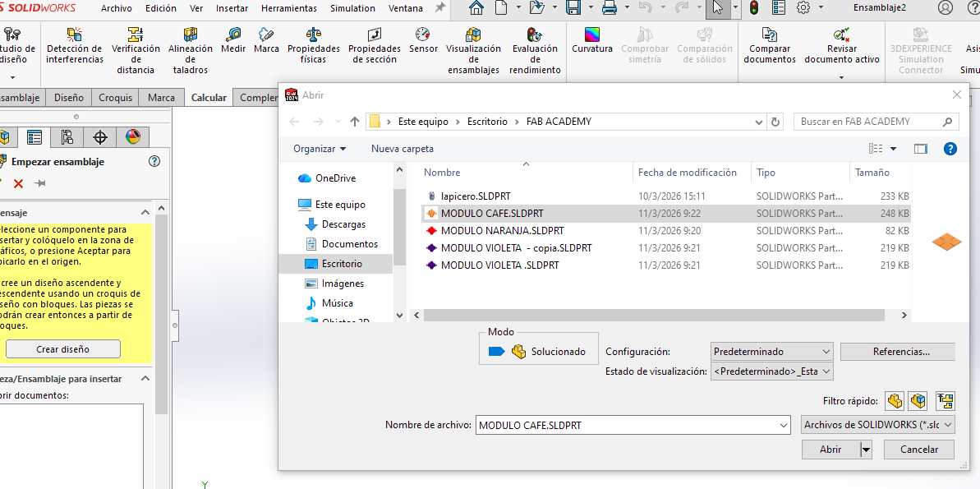Toggle quick filter for parts
980x489 pixels.
tap(895, 400)
